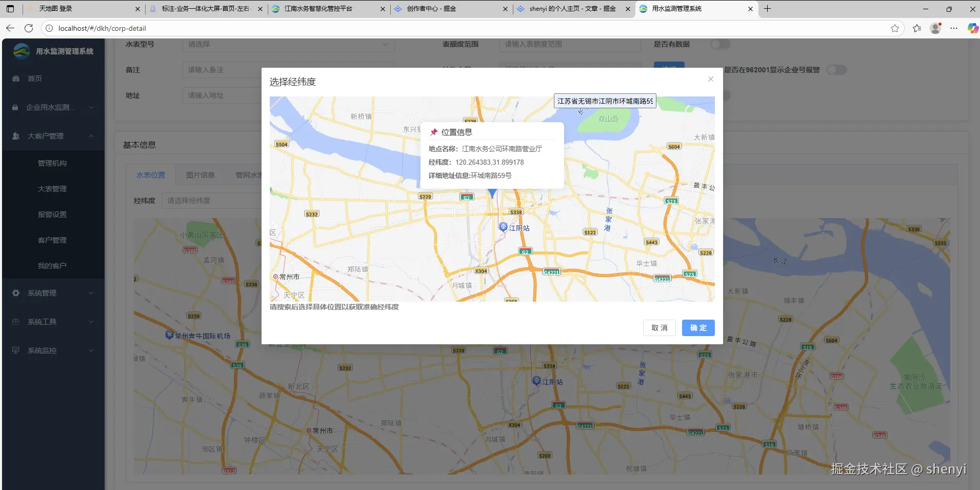The image size is (980, 490).
Task: Click the 基本信息 section heading
Action: pyautogui.click(x=139, y=145)
